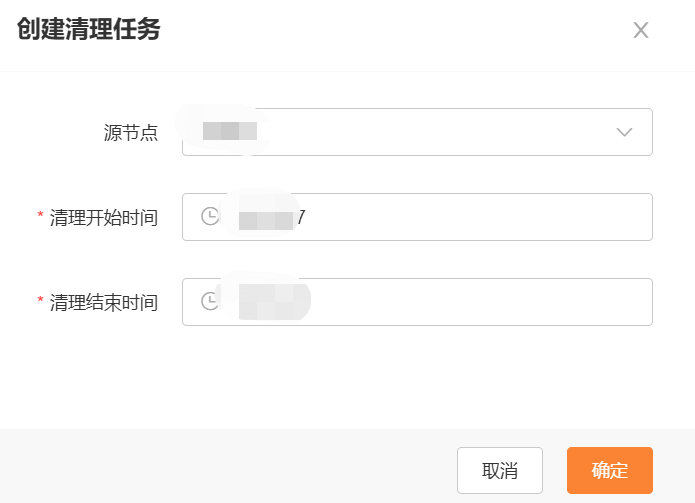Click the red asterisk beside 清理开始时间

(x=40, y=215)
